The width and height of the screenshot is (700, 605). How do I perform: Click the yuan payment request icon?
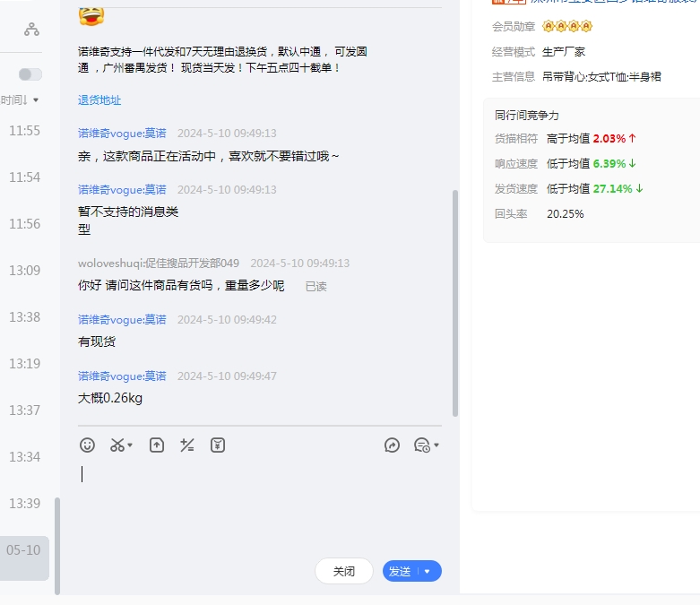[x=218, y=445]
